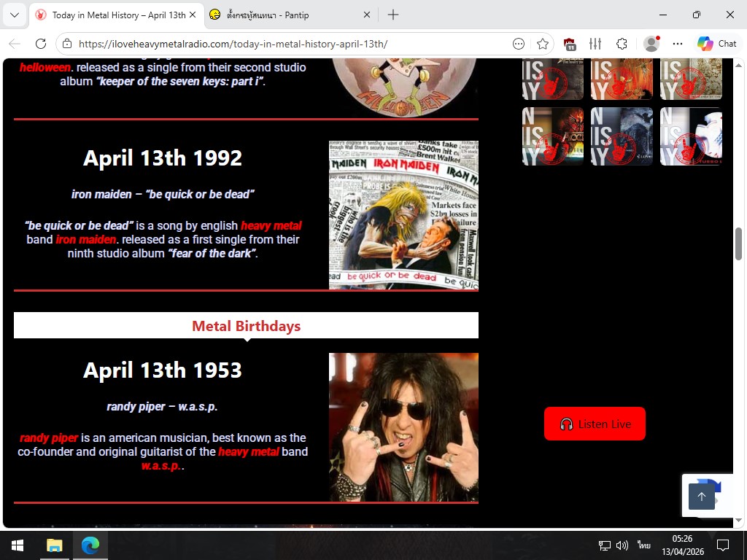Open the heavy metal link in Iron Maiden entry
This screenshot has height=560, width=747.
[x=271, y=226]
